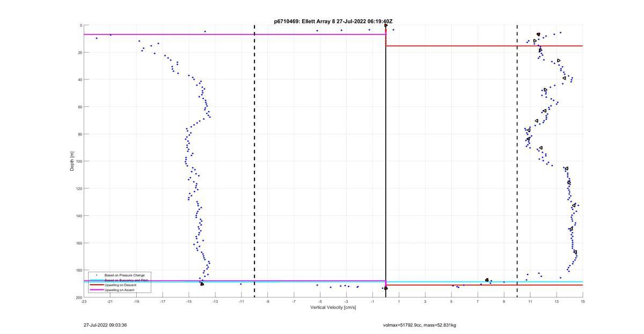The width and height of the screenshot is (644, 334).
Task: Click x-axis tick label '7'
Action: tap(478, 301)
